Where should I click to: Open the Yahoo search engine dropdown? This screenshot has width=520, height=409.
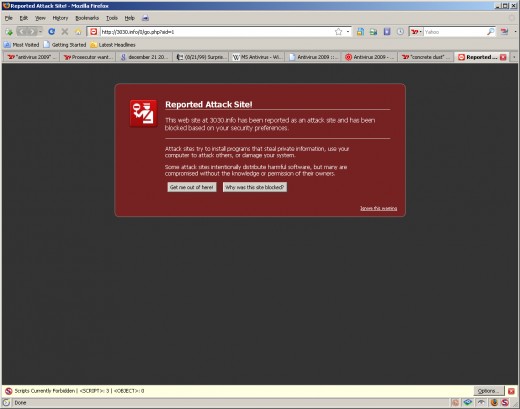[416, 32]
